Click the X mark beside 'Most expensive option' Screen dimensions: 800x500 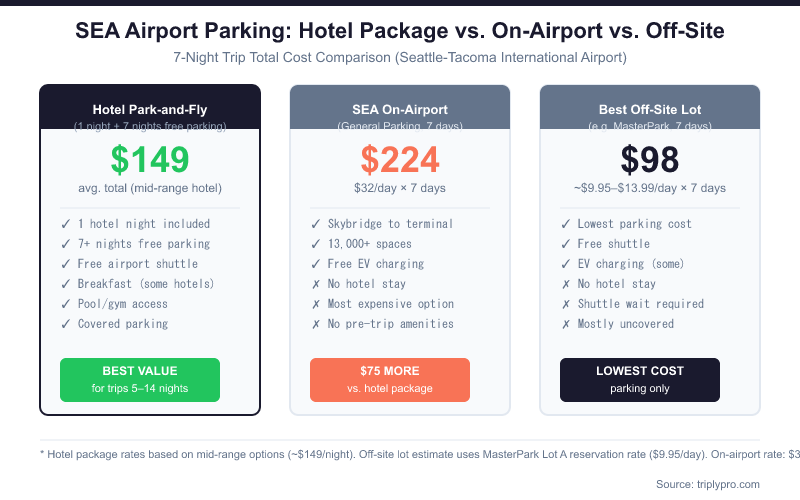[316, 304]
